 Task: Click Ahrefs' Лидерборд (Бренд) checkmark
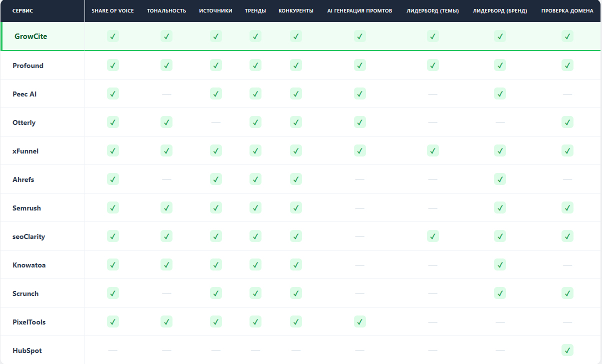pos(500,179)
